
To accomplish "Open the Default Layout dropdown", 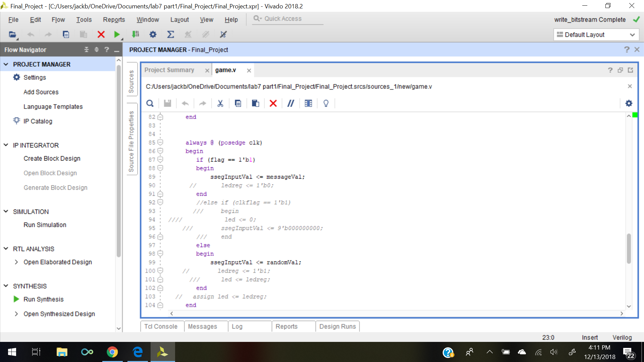I will coord(596,35).
